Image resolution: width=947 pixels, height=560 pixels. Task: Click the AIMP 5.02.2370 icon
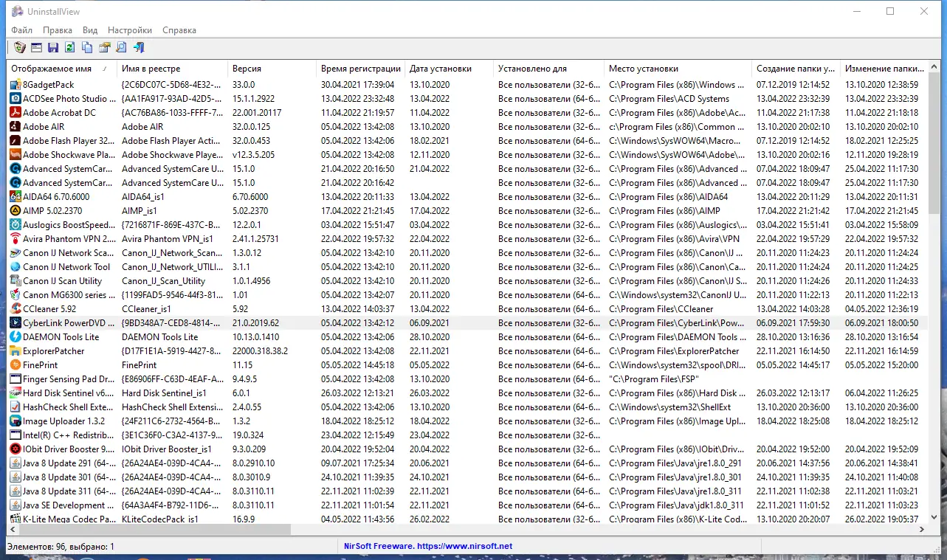(x=16, y=211)
